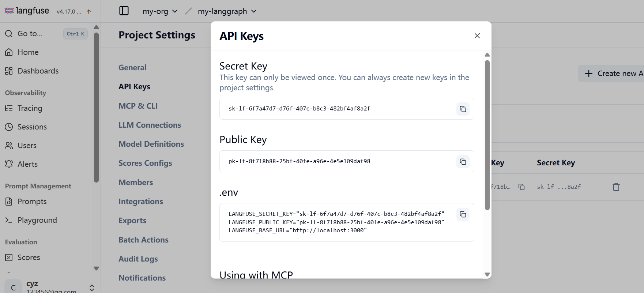Copy the public key in table row
The image size is (644, 293).
coord(521,187)
